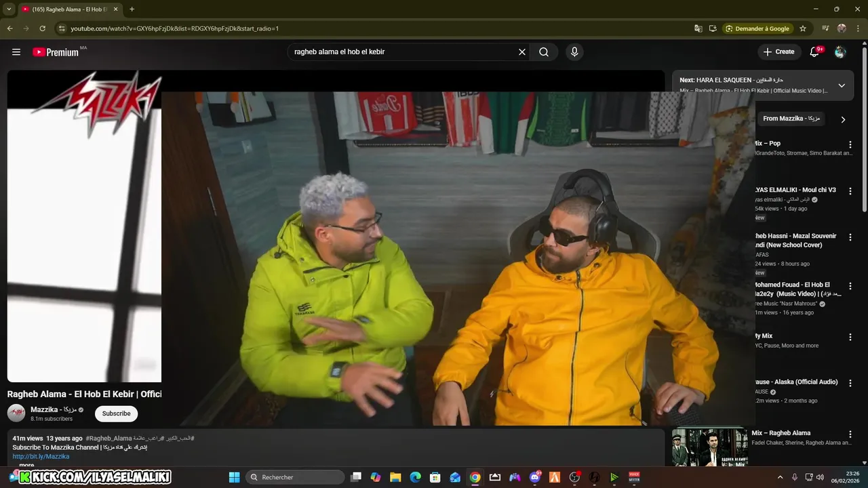Start voice search with the microphone
Image resolution: width=868 pixels, height=488 pixels.
574,52
